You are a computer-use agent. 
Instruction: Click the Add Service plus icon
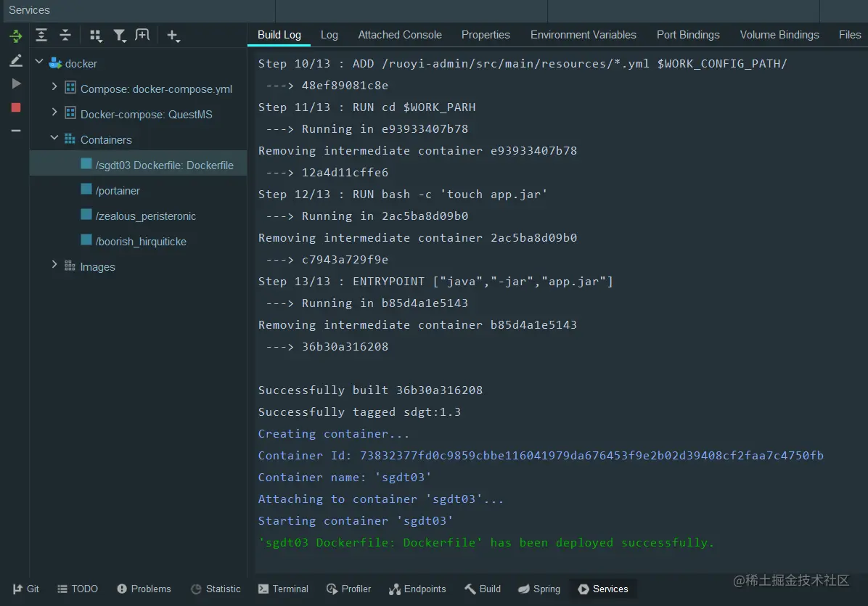[x=173, y=36]
